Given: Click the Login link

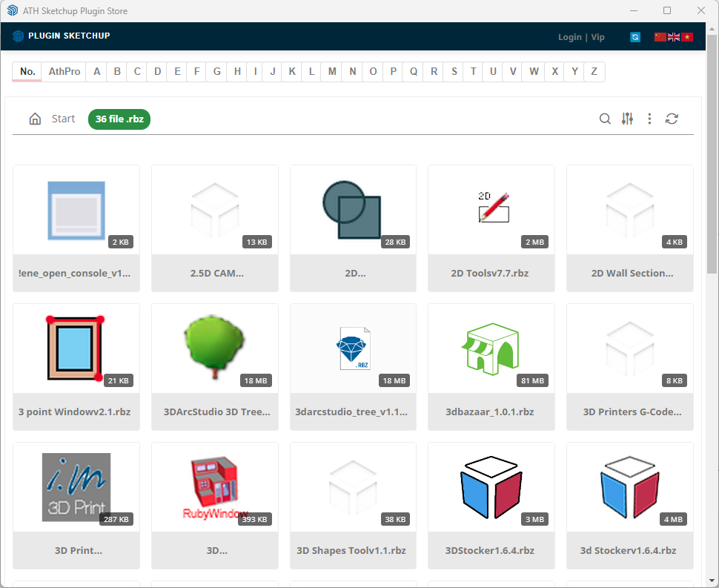Looking at the screenshot, I should pos(569,37).
